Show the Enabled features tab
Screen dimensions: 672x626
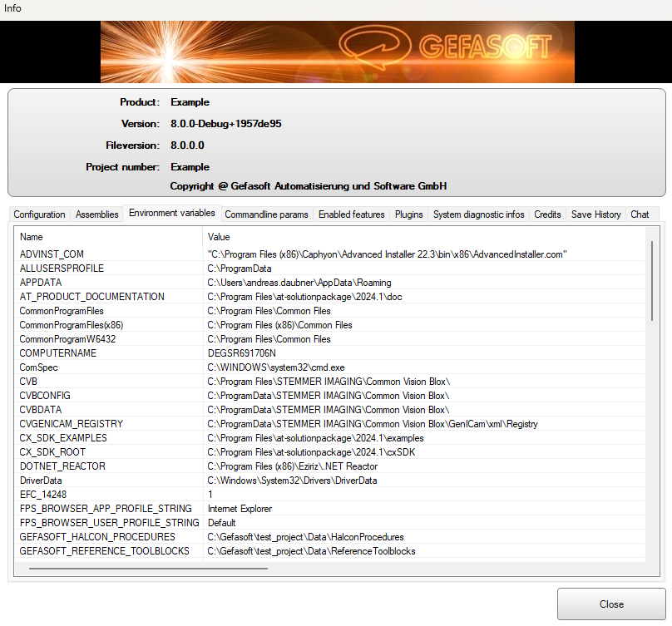point(352,214)
